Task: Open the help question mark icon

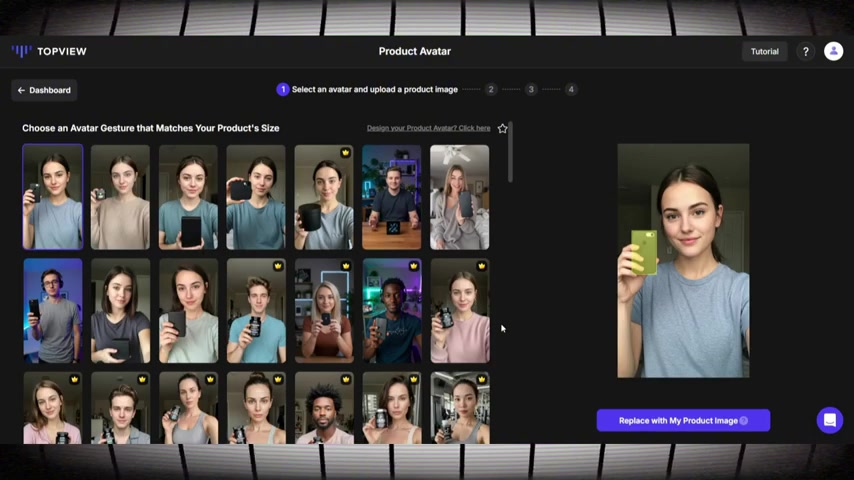Action: click(x=806, y=52)
